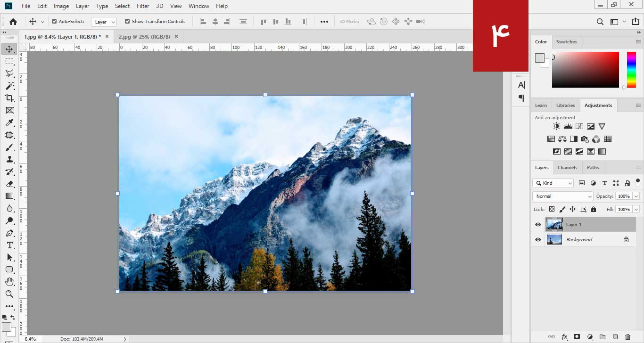Toggle lock image pixels brush icon
Image resolution: width=644 pixels, height=343 pixels.
click(562, 209)
